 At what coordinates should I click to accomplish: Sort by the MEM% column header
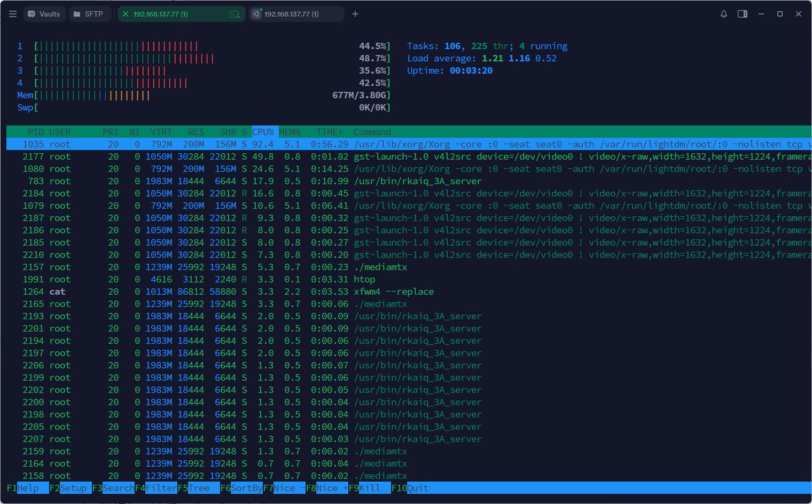(290, 132)
